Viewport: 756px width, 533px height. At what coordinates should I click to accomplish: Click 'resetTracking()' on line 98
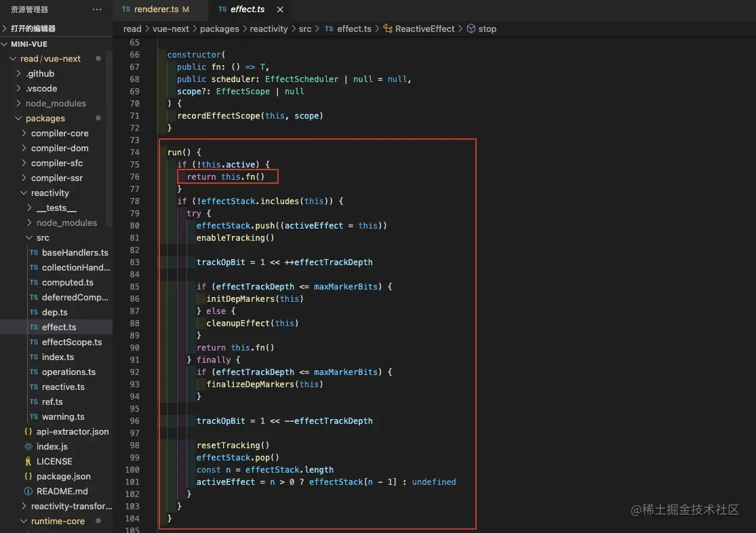click(x=233, y=446)
